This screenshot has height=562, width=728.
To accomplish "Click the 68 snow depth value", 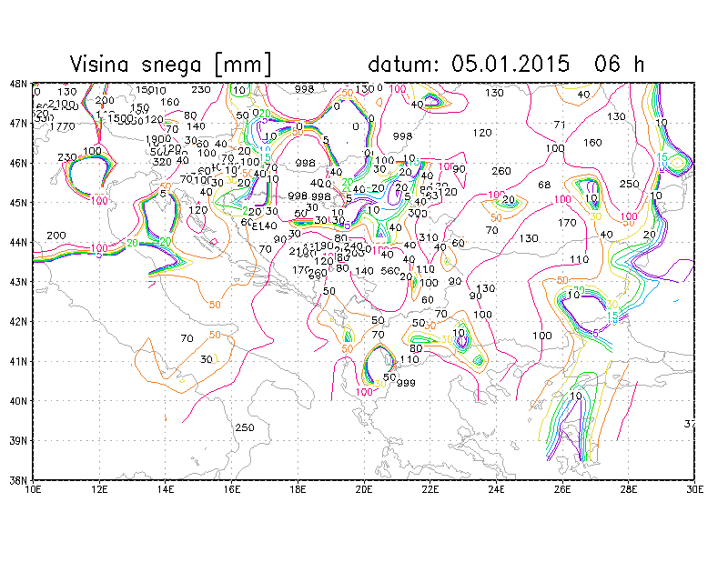I will pos(544,185).
